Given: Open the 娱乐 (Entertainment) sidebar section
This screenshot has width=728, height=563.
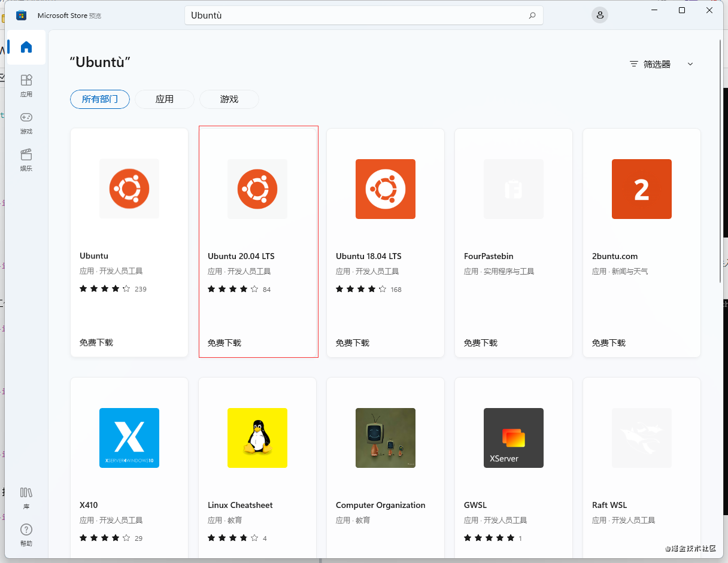Looking at the screenshot, I should point(26,160).
